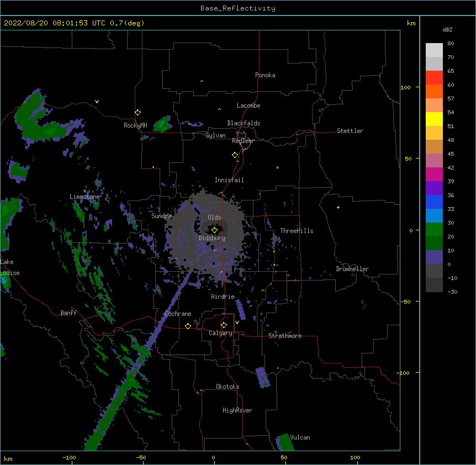This screenshot has width=476, height=465.
Task: Select the Olds label
Action: pyautogui.click(x=214, y=218)
